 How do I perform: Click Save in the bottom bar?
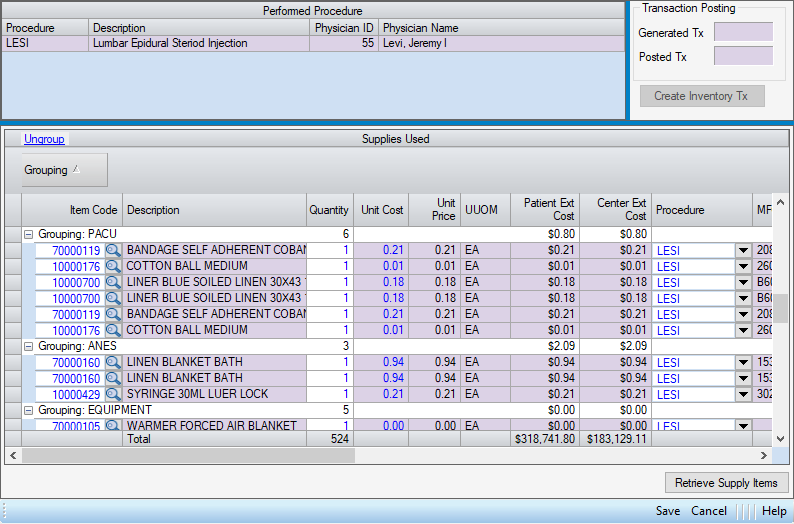point(668,511)
